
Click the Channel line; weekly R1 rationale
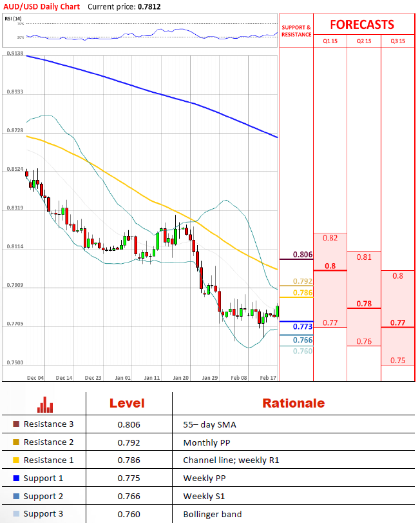click(231, 460)
